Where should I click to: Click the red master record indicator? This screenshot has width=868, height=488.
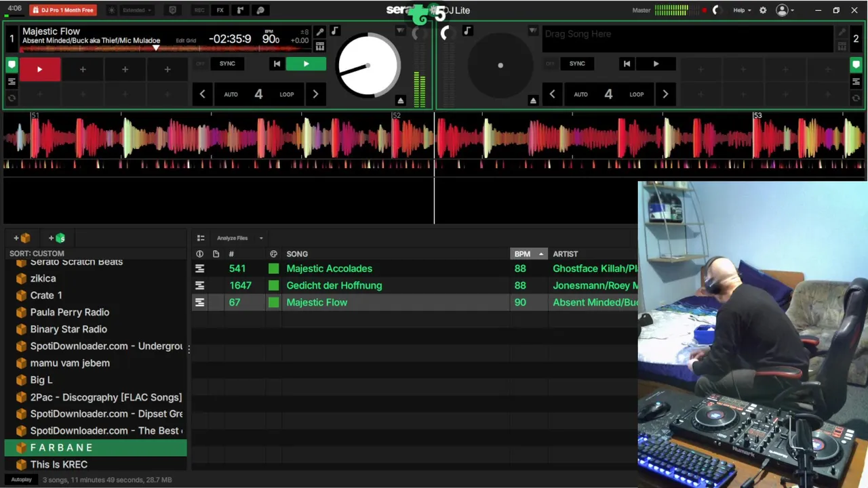(x=704, y=10)
